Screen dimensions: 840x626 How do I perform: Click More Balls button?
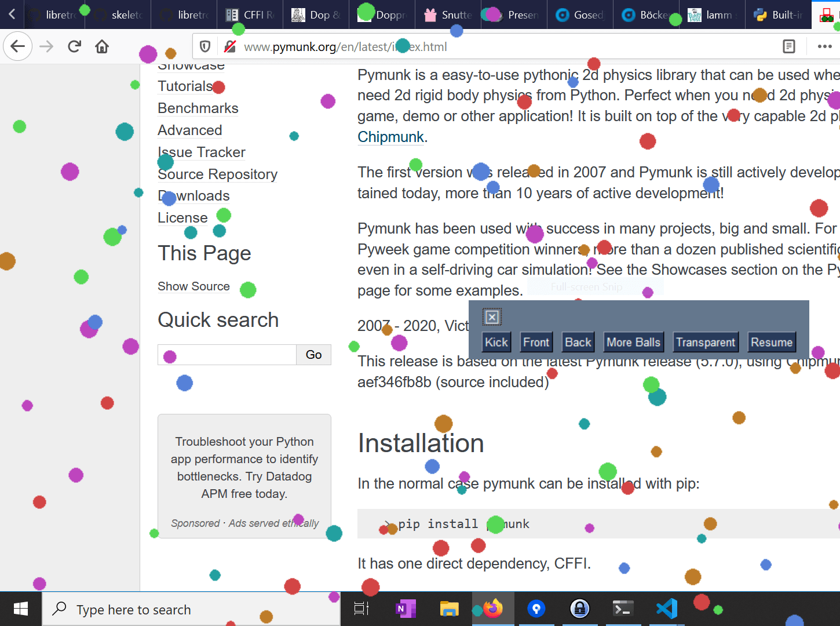633,342
